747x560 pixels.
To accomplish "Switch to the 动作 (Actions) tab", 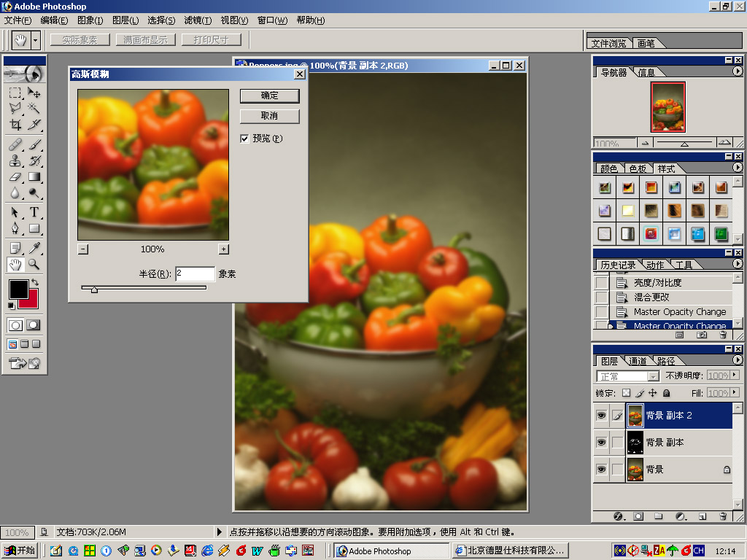I will click(655, 265).
